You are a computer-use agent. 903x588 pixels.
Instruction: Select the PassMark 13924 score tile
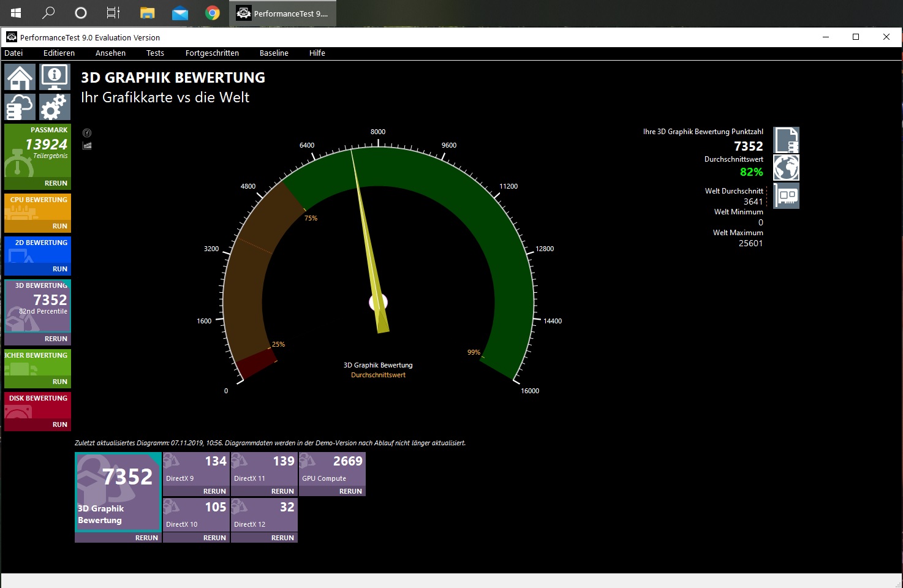click(x=38, y=151)
